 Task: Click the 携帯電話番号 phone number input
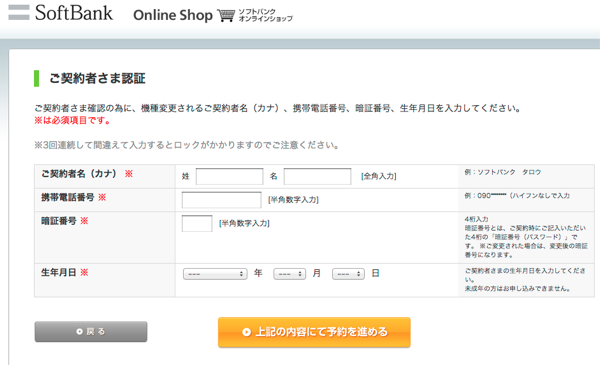[x=222, y=200]
